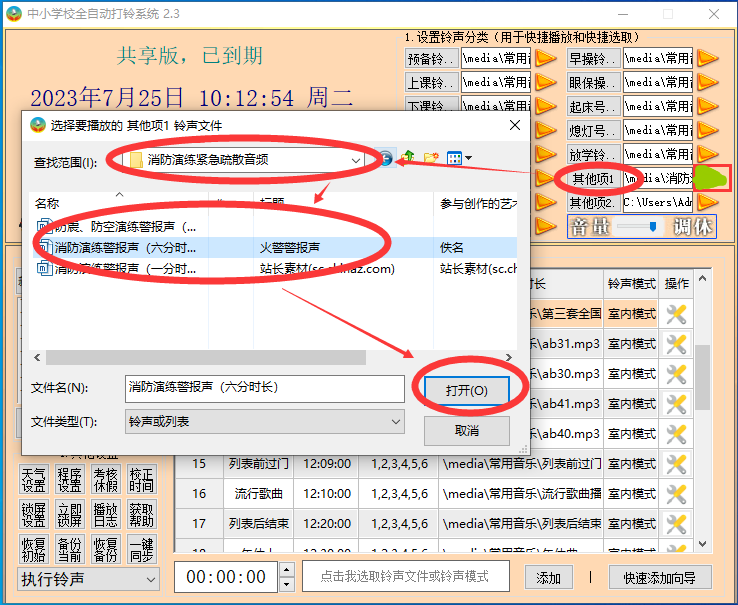Expand the 查找范围 folder dropdown
Image resolution: width=738 pixels, height=605 pixels.
pos(356,160)
